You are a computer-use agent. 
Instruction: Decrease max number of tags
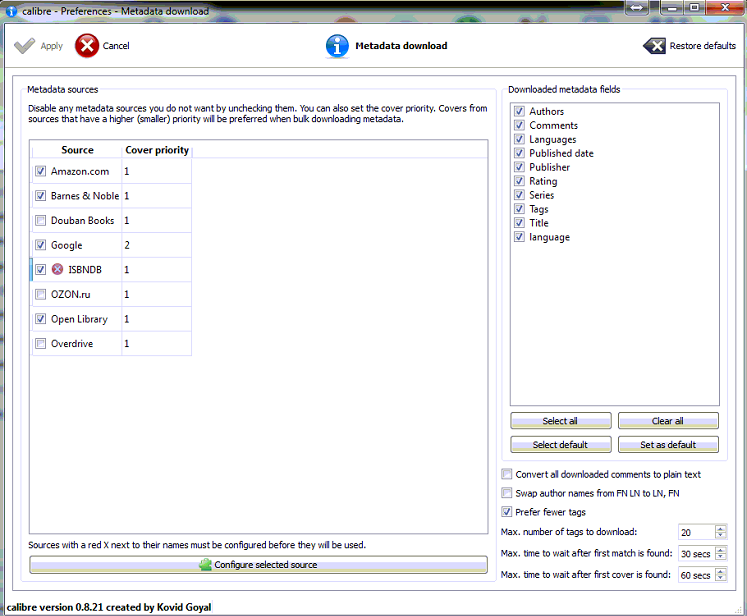tap(721, 535)
